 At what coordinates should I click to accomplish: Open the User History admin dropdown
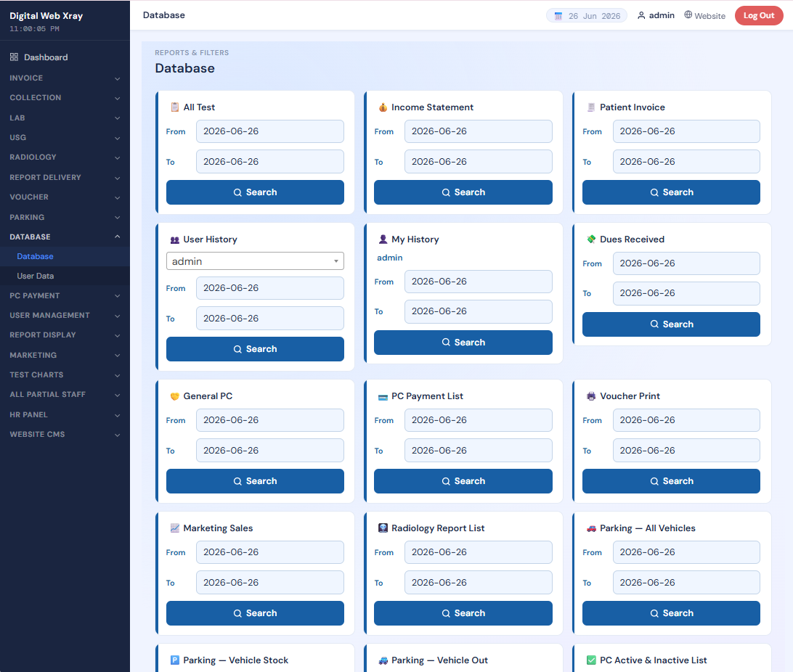(x=255, y=261)
